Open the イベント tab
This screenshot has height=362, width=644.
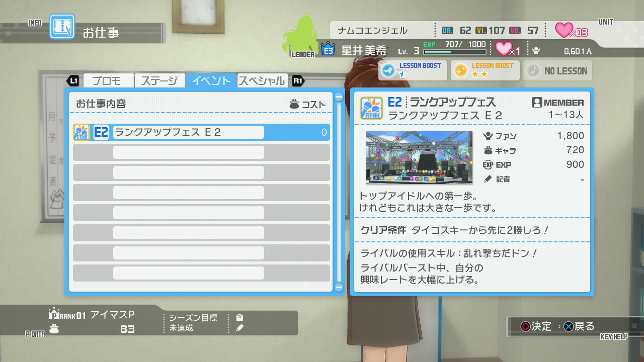tap(211, 81)
